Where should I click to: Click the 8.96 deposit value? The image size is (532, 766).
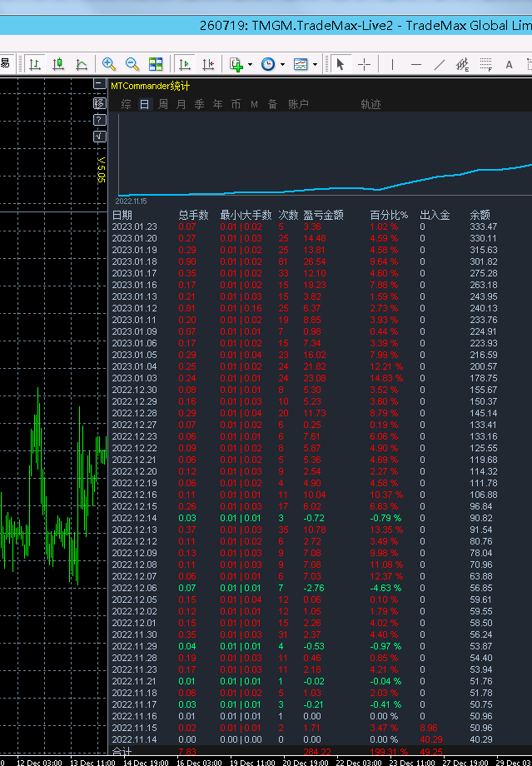(x=429, y=728)
